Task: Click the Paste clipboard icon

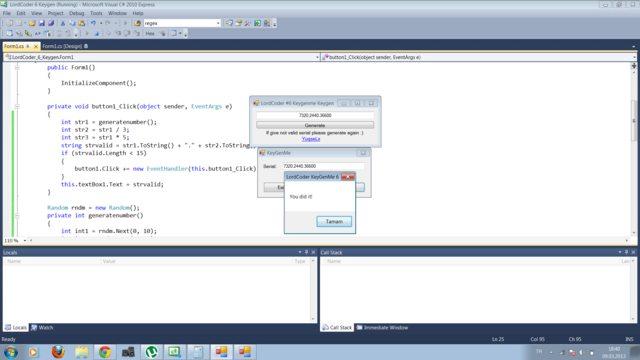Action: [x=82, y=23]
